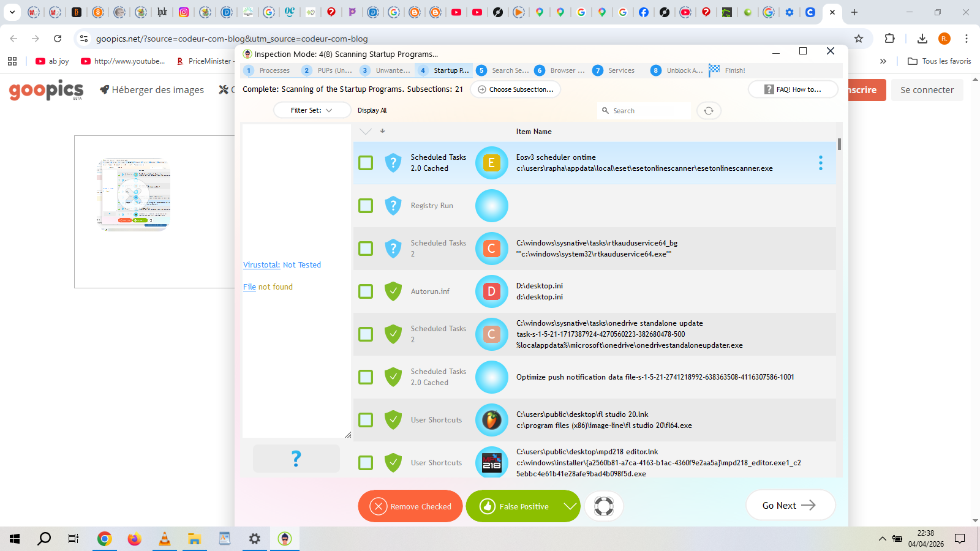Click the refresh icon beside the search box
The height and width of the screenshot is (551, 980).
point(709,111)
